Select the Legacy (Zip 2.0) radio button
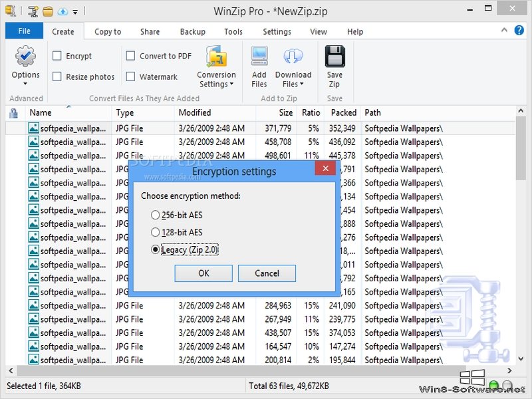532x399 pixels. [155, 249]
